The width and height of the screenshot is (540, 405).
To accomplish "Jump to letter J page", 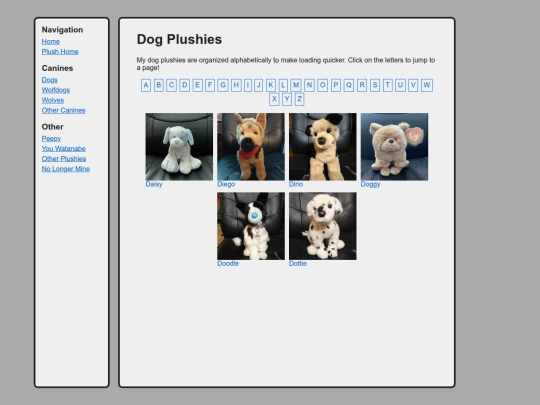I will point(259,85).
